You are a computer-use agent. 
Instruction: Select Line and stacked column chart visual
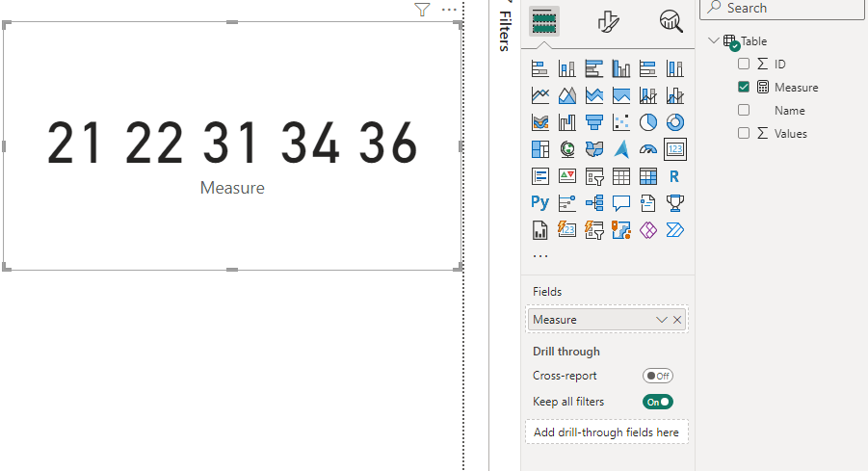647,95
